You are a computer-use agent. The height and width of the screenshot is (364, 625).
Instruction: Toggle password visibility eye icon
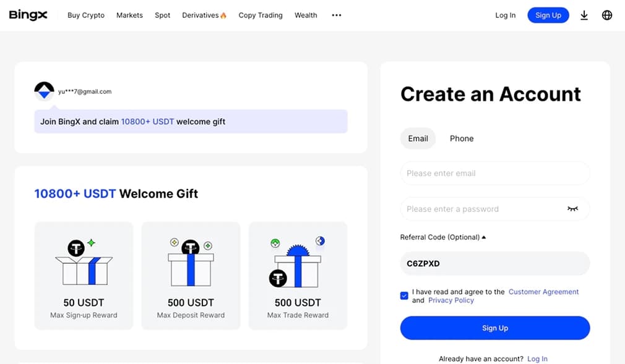pyautogui.click(x=572, y=209)
